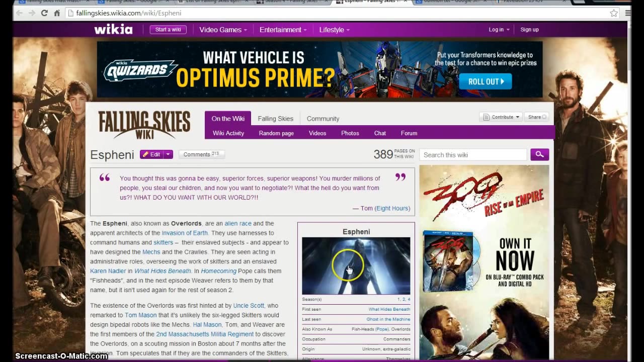Click the Edit button for Espheni
The height and width of the screenshot is (362, 644).
click(151, 154)
